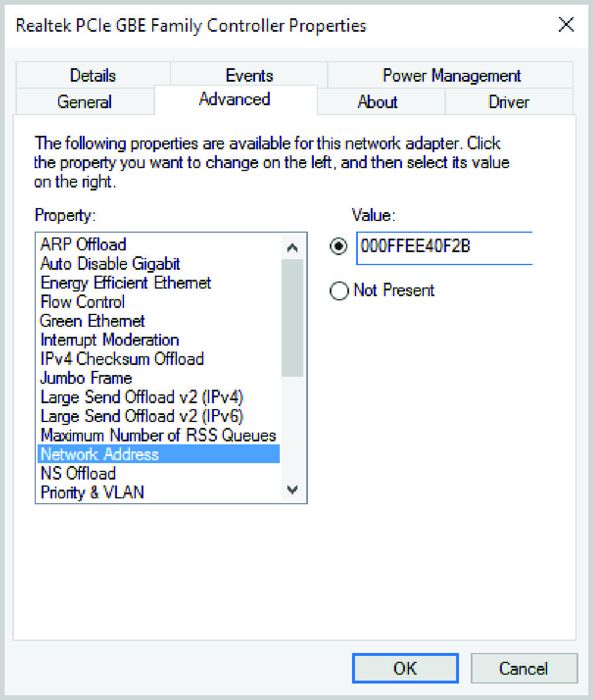Switch to the Details tab

pyautogui.click(x=93, y=75)
